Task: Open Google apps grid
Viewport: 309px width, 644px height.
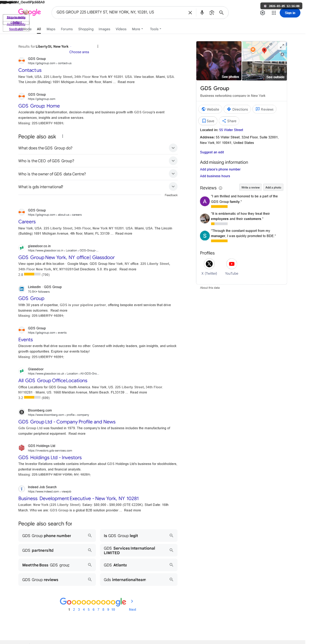Action: [274, 13]
